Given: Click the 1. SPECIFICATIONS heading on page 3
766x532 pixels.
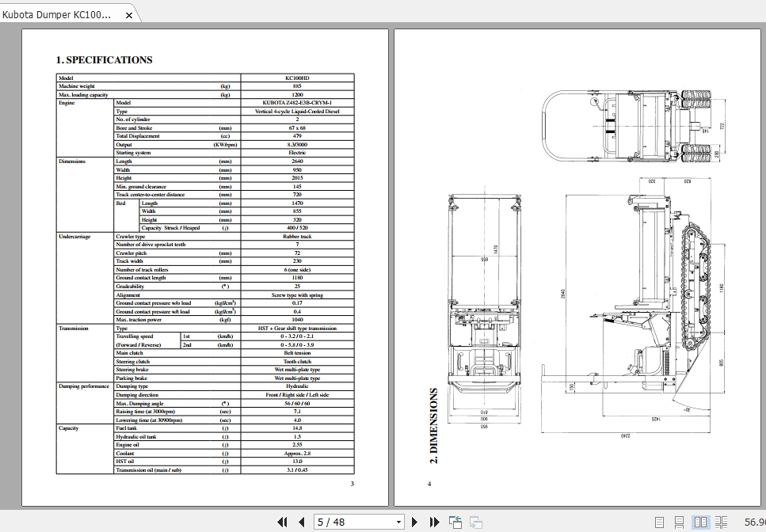Looking at the screenshot, I should click(104, 59).
